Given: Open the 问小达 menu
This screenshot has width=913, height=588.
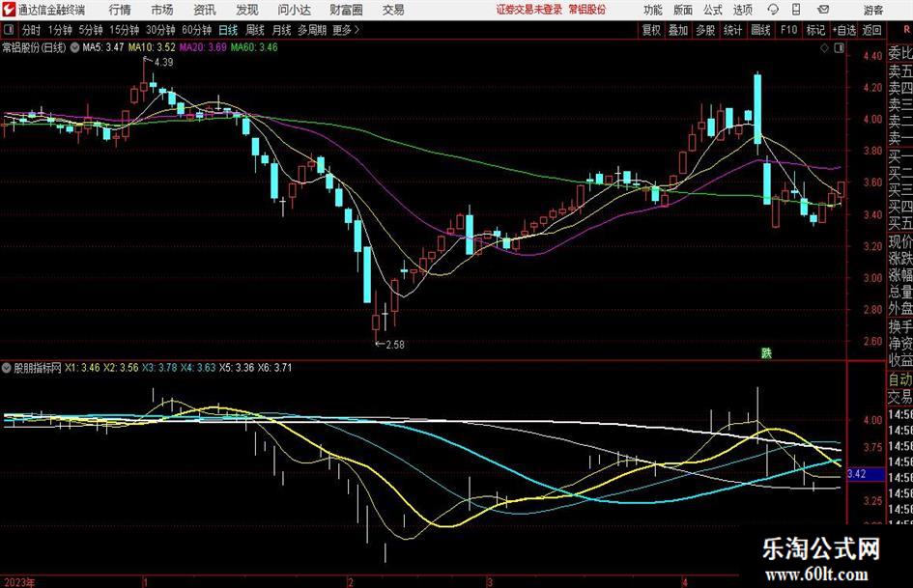Looking at the screenshot, I should pos(294,10).
